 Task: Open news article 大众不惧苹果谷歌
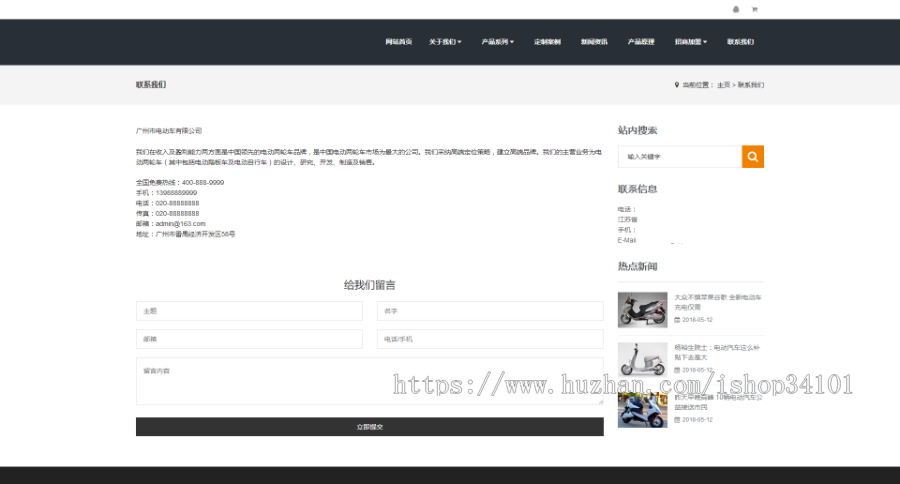(x=717, y=302)
